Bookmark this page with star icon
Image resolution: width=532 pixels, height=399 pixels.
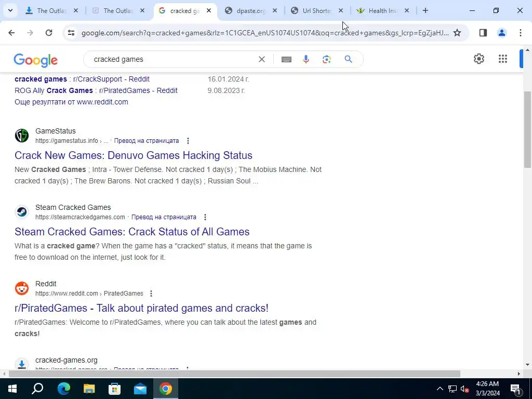(x=457, y=33)
